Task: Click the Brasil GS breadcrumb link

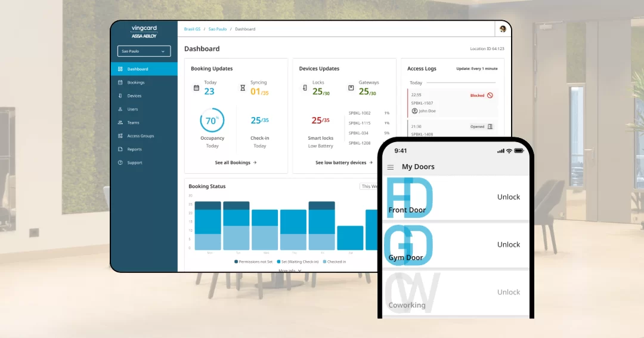Action: [x=193, y=29]
